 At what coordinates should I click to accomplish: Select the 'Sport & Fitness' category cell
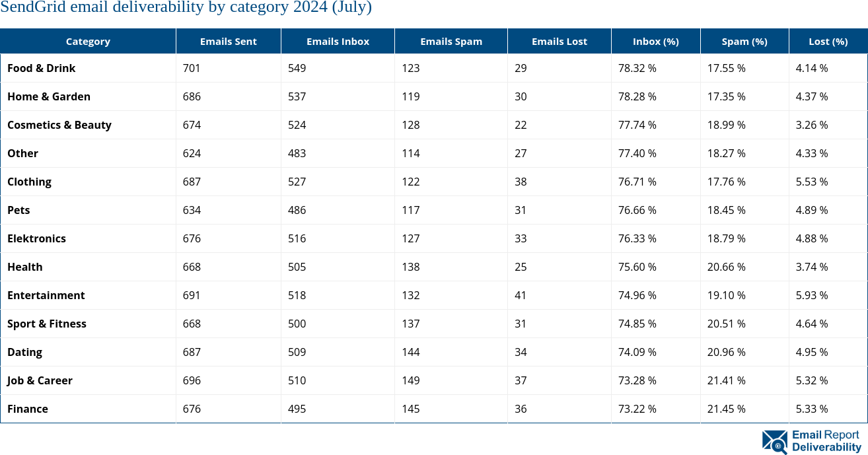(89, 324)
